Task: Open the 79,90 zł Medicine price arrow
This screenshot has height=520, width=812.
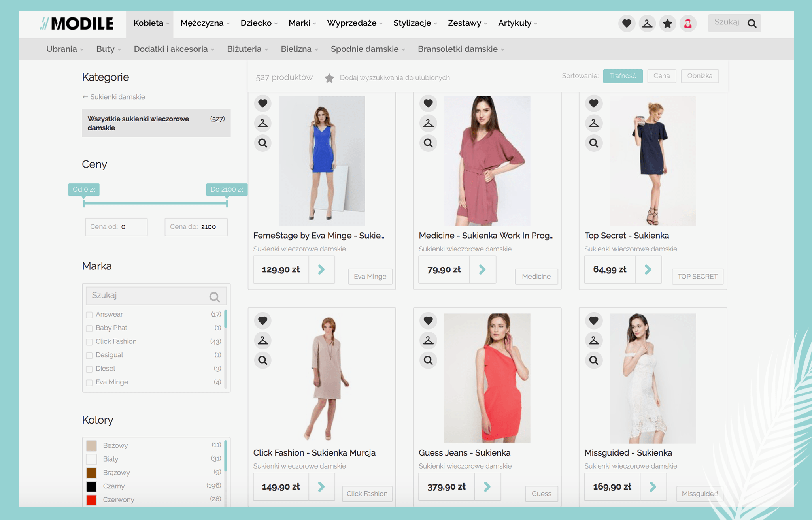Action: 482,270
